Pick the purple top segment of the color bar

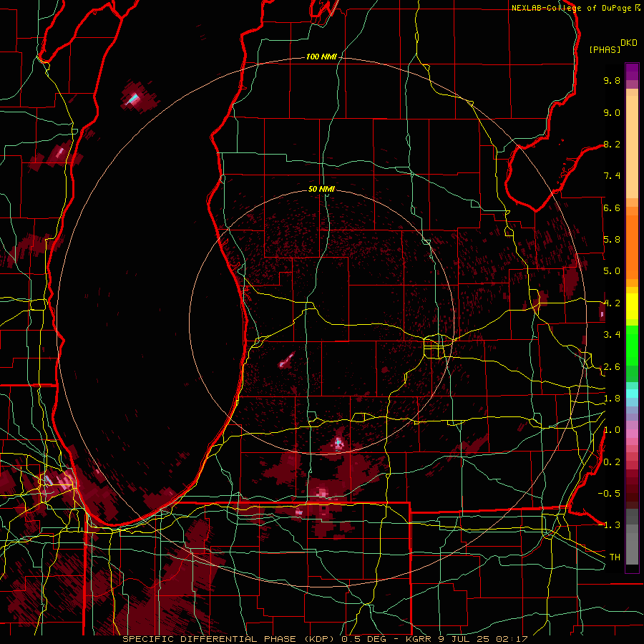[632, 72]
